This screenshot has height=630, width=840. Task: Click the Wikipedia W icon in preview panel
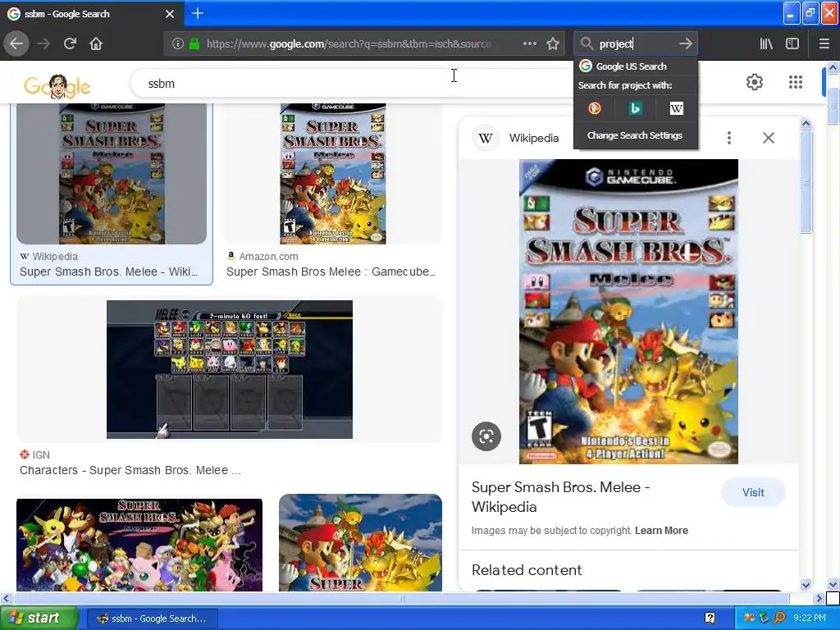486,138
